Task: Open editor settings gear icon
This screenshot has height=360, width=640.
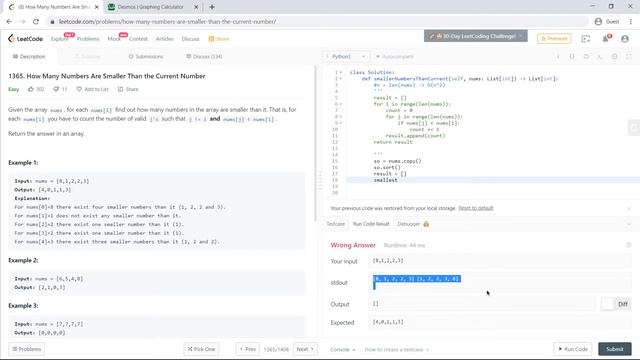Action: 614,56
